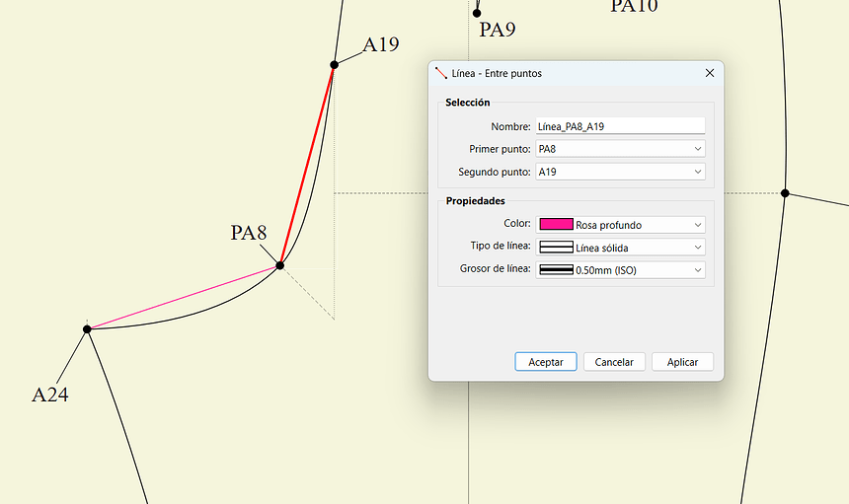Select the red line between PA8 and A19
The width and height of the screenshot is (849, 504).
(x=308, y=164)
